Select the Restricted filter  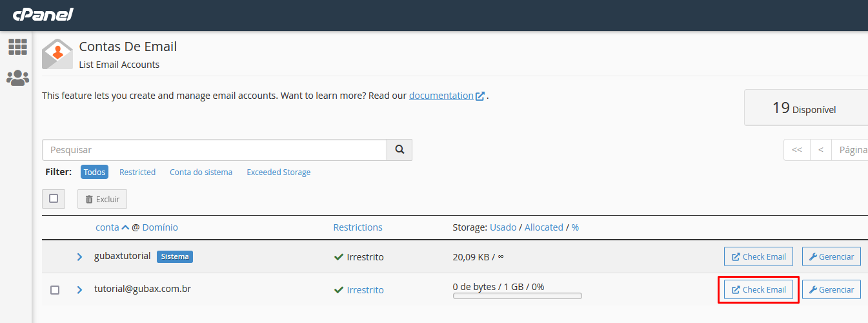[137, 172]
